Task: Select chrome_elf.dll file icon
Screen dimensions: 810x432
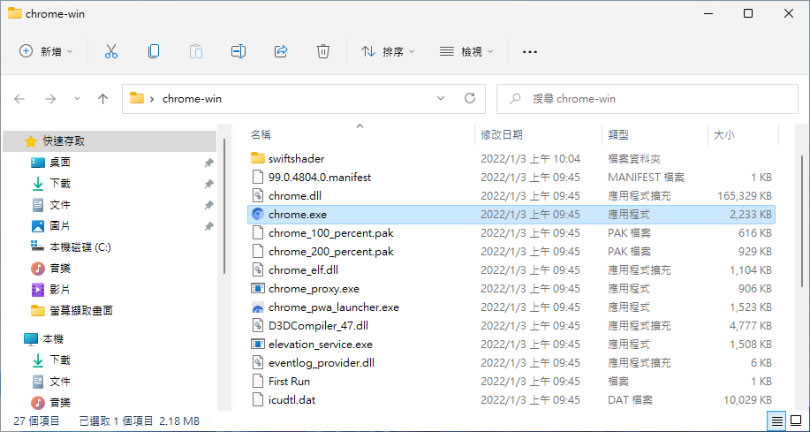Action: pos(257,270)
